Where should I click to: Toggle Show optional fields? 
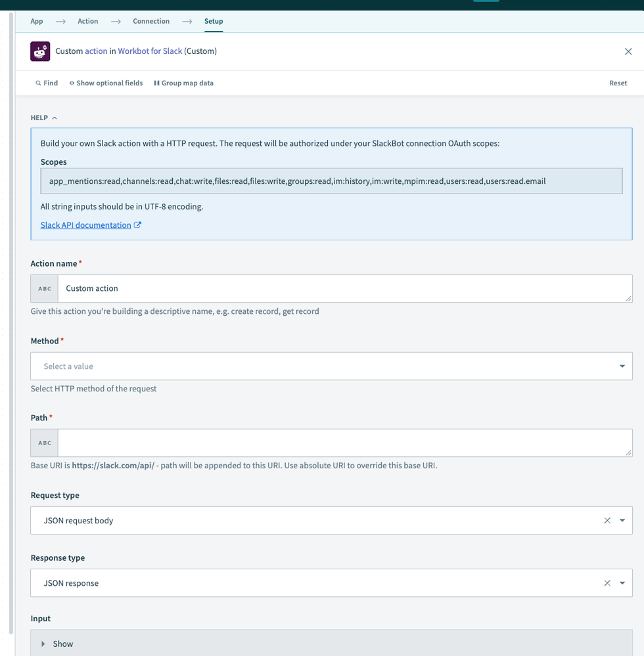click(x=106, y=83)
